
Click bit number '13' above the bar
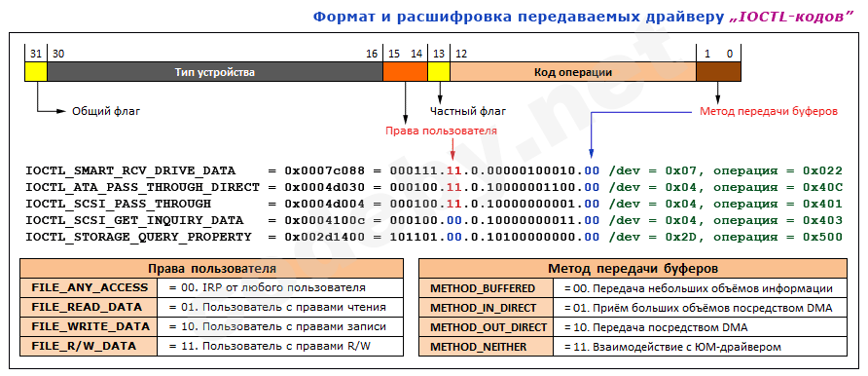(x=439, y=54)
